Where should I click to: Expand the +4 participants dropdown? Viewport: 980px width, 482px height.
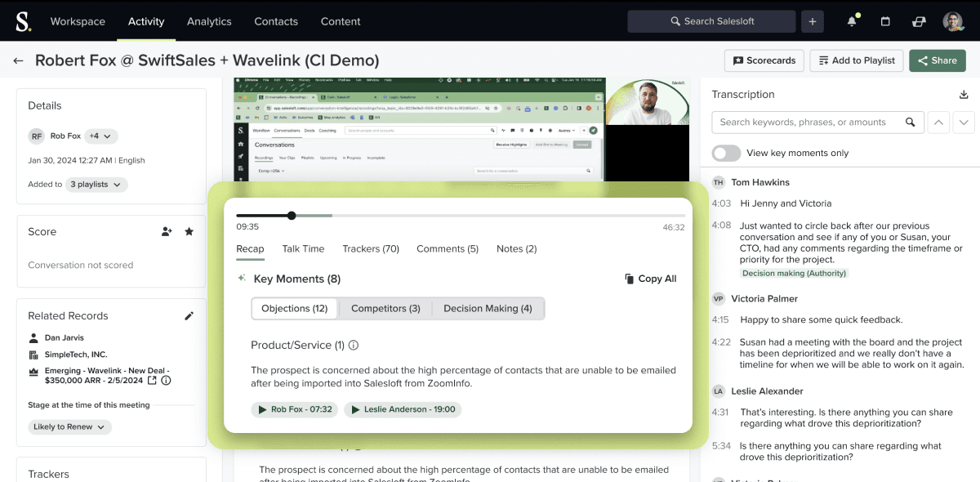point(102,136)
